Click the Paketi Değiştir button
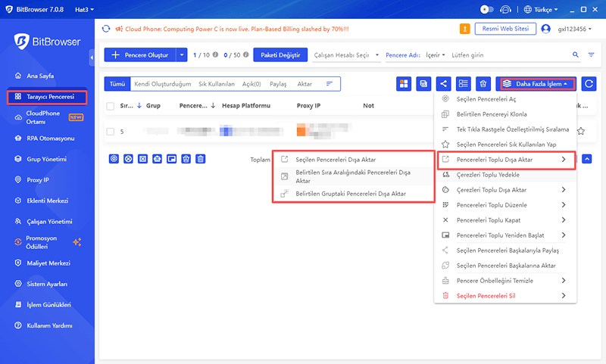The height and width of the screenshot is (364, 606). [280, 55]
